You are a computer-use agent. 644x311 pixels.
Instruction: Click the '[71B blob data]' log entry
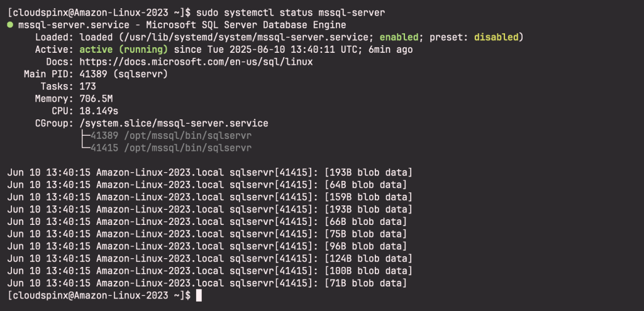click(365, 283)
